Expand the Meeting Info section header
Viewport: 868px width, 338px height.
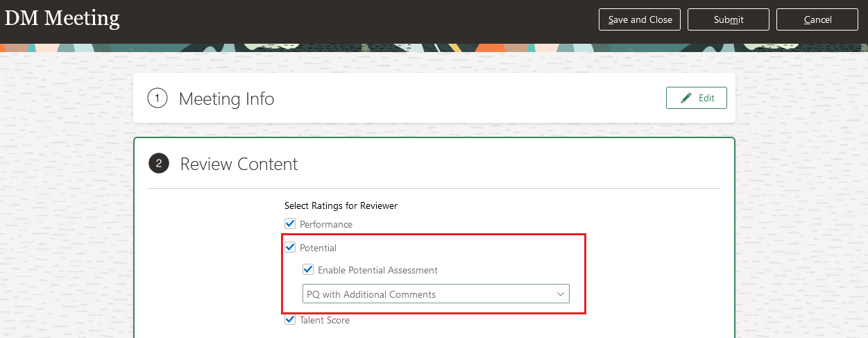[226, 99]
